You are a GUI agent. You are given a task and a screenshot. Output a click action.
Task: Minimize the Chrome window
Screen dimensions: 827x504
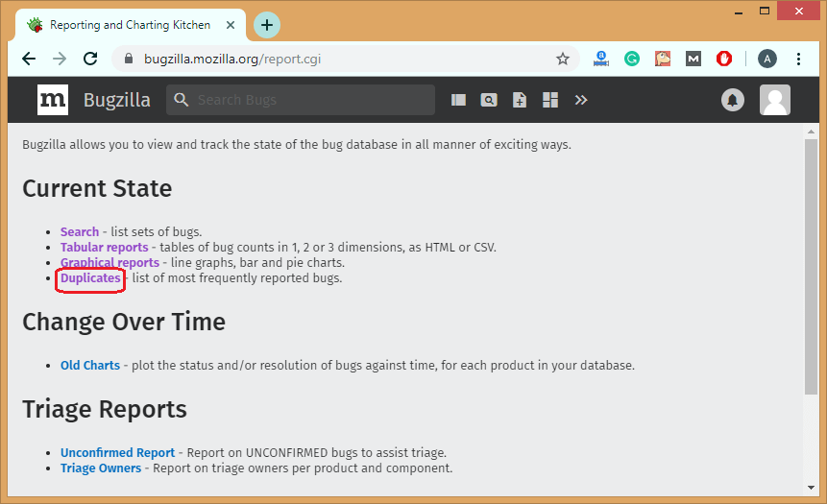coord(739,12)
